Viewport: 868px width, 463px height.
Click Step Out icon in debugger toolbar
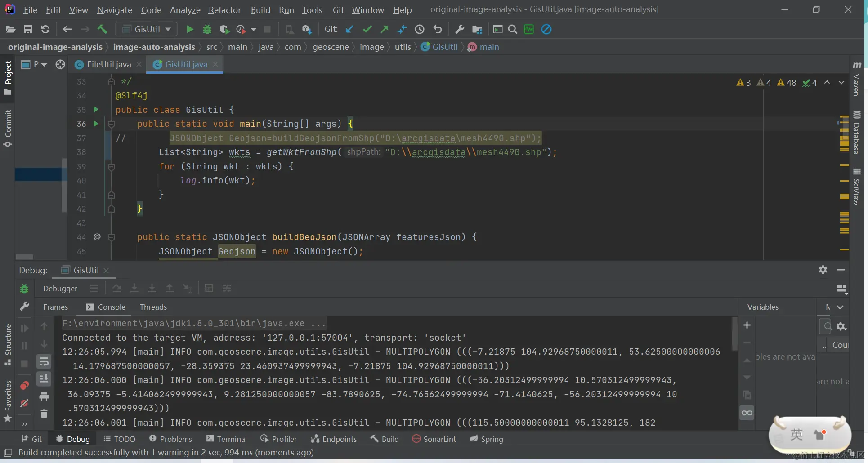(170, 288)
